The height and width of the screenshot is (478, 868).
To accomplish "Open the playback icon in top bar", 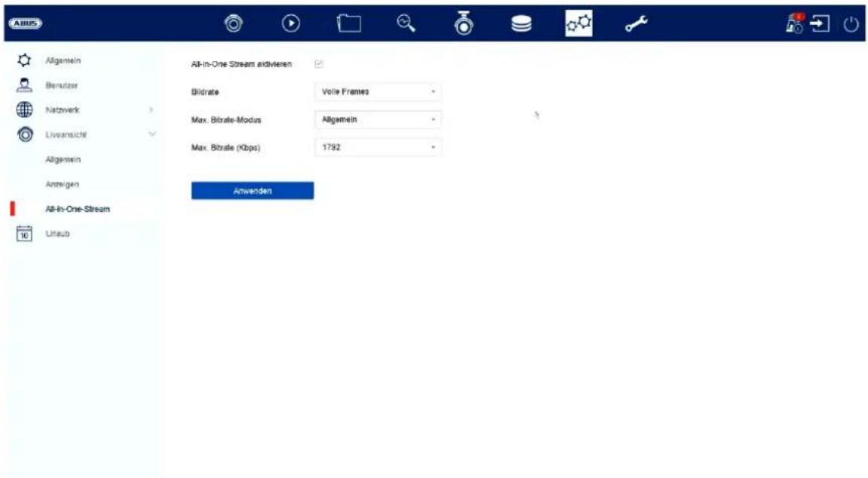I will [x=290, y=23].
